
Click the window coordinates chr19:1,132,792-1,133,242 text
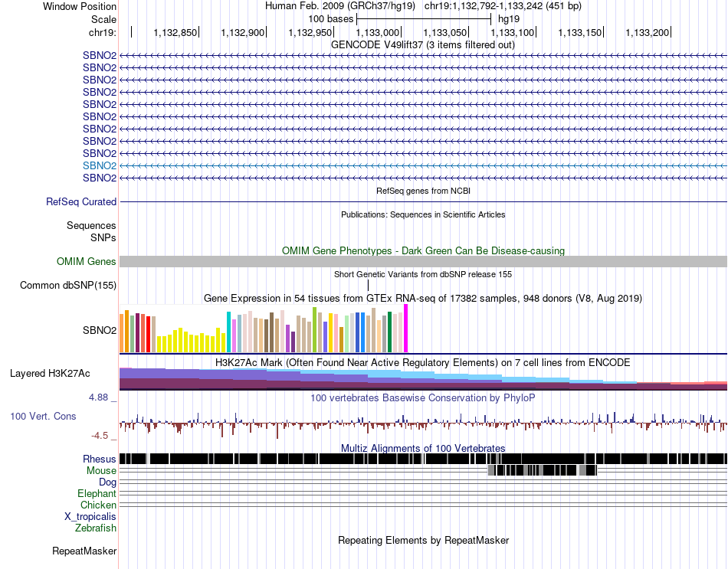pos(503,6)
